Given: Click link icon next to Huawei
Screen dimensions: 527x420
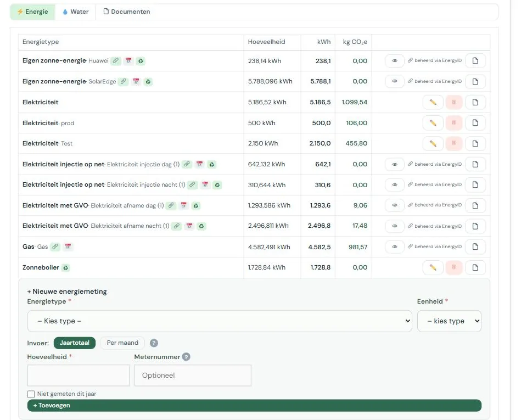Looking at the screenshot, I should click(x=116, y=61).
